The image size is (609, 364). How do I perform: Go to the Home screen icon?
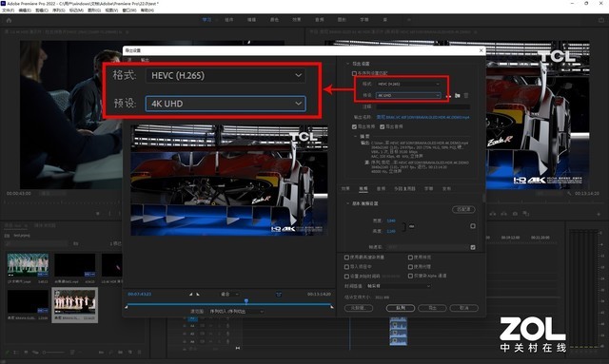9,20
